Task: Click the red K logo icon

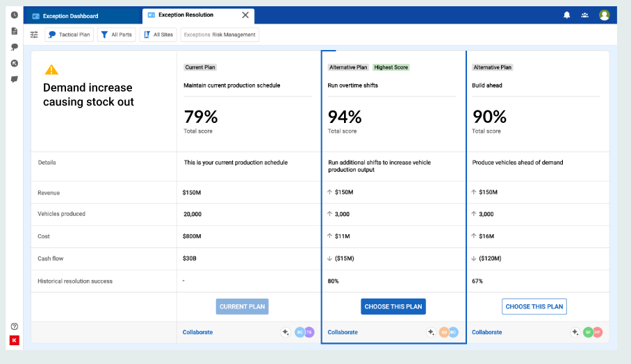Action: click(x=14, y=340)
